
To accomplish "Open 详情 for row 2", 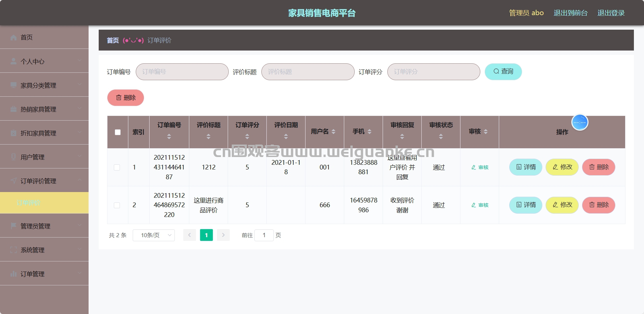I will click(526, 205).
